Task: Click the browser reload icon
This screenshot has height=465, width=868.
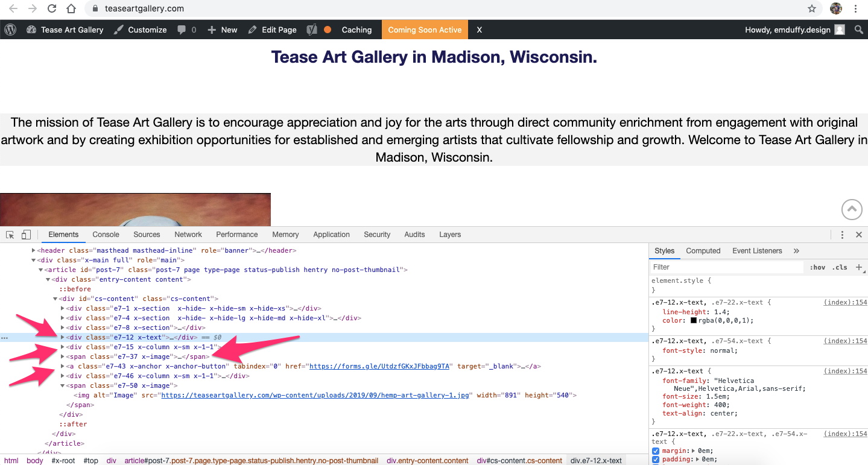Action: (x=52, y=8)
